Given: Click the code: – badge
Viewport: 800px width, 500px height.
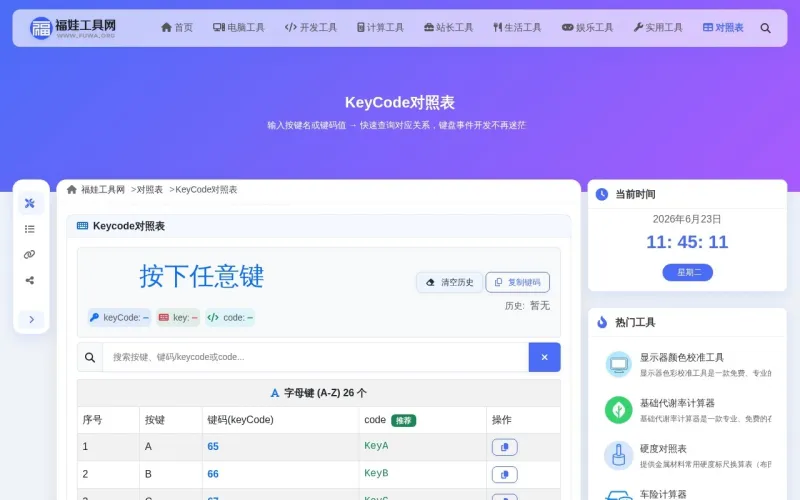Looking at the screenshot, I should (x=230, y=317).
